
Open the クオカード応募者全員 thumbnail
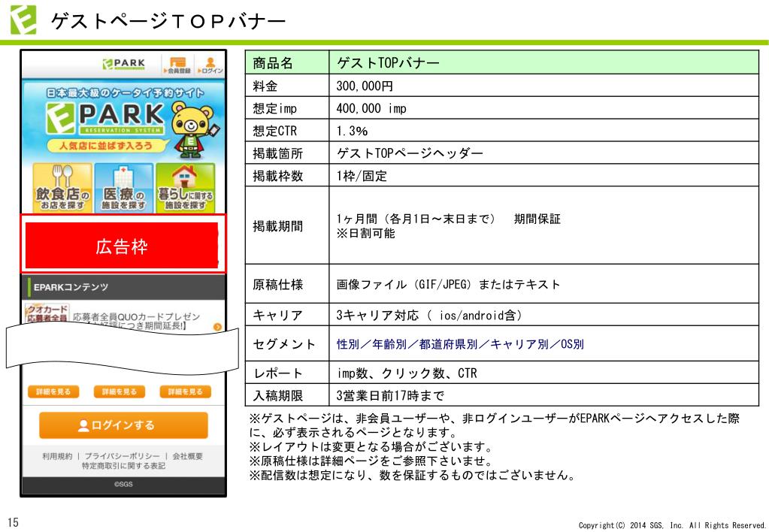[47, 313]
